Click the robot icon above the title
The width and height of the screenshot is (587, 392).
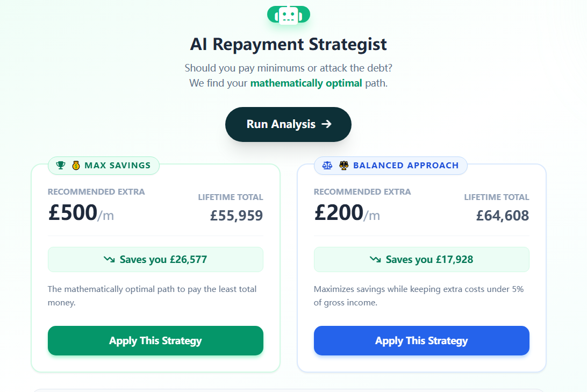[288, 15]
